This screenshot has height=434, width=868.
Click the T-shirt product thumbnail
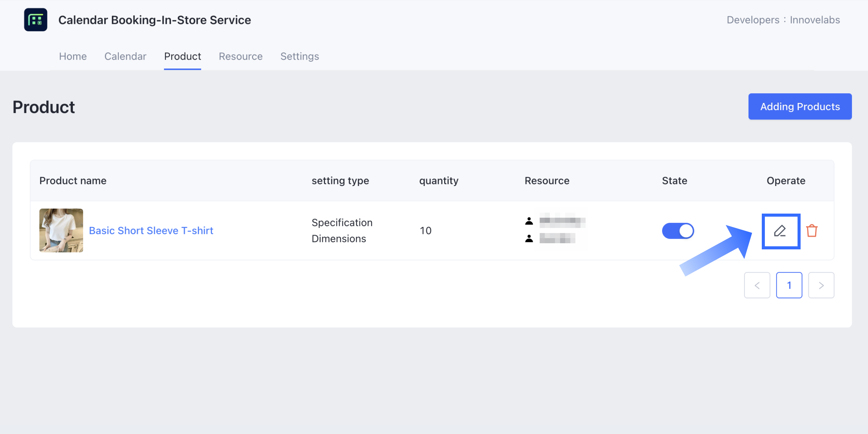[61, 231]
